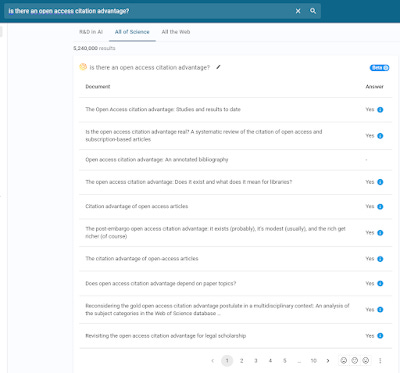This screenshot has width=400, height=373.
Task: Open 'Does it exist and what does it mean for libraries?'
Action: [x=189, y=182]
